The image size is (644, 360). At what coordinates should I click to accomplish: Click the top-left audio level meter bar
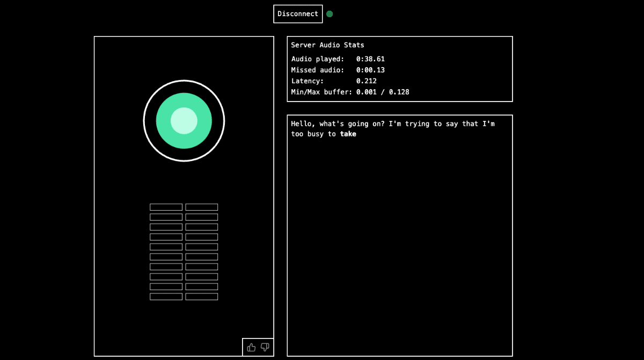coord(166,207)
